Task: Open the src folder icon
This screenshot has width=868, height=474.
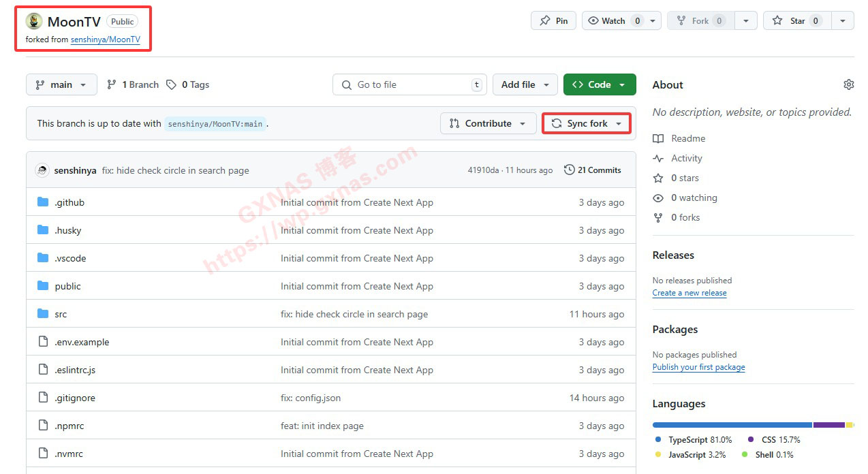Action: pyautogui.click(x=43, y=314)
